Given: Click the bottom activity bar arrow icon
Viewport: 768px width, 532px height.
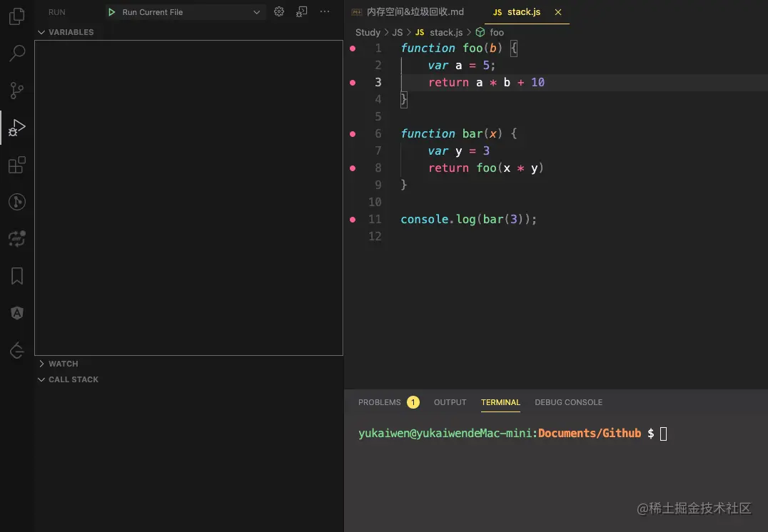Looking at the screenshot, I should click(16, 350).
